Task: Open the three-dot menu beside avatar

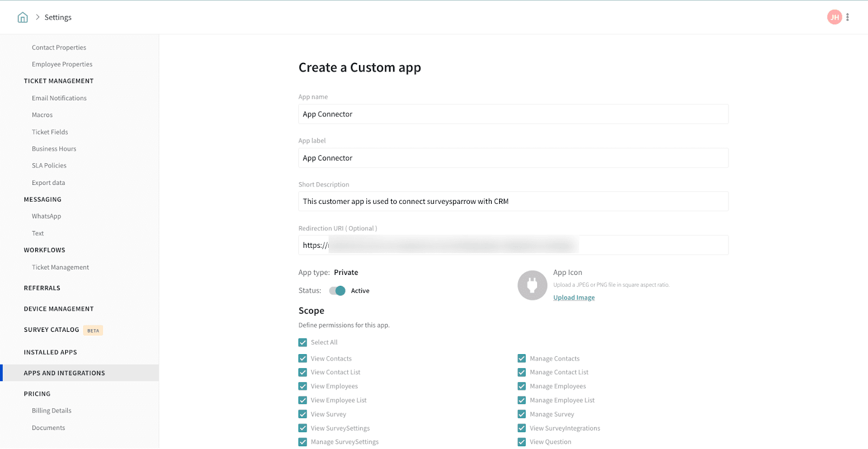Action: [847, 17]
